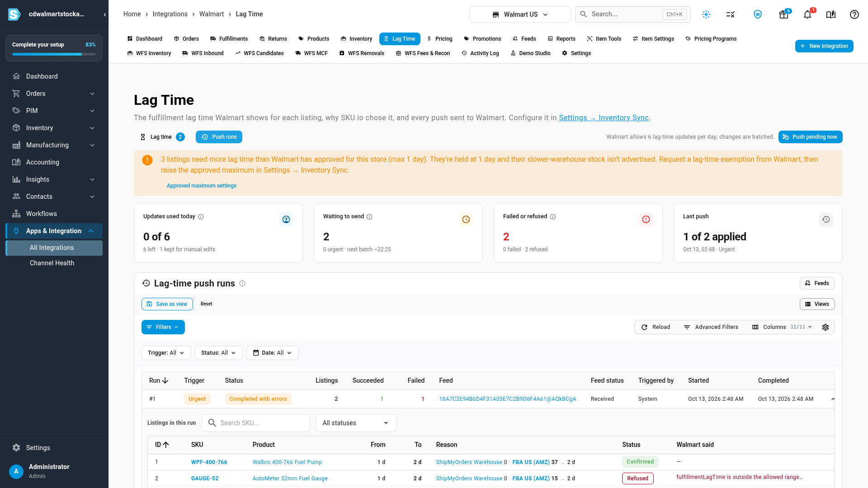Open the All statuses dropdown
This screenshot has width=868, height=488.
pyautogui.click(x=356, y=423)
